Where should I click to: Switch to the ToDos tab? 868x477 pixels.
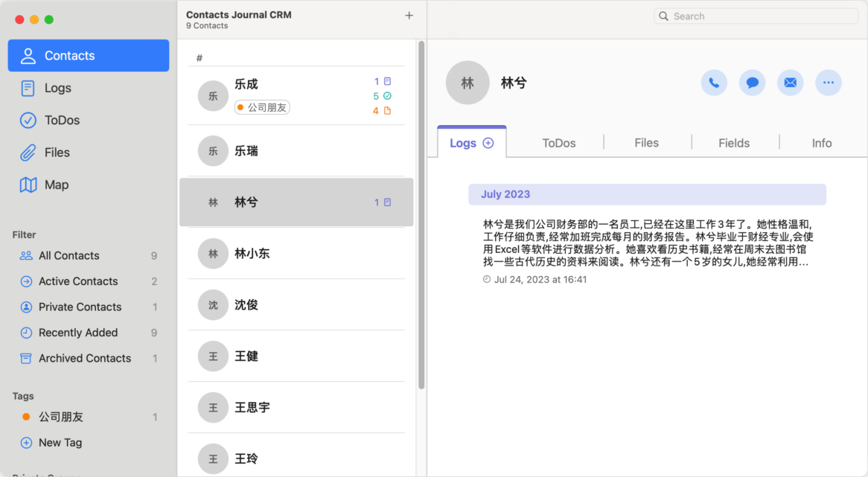click(x=559, y=144)
